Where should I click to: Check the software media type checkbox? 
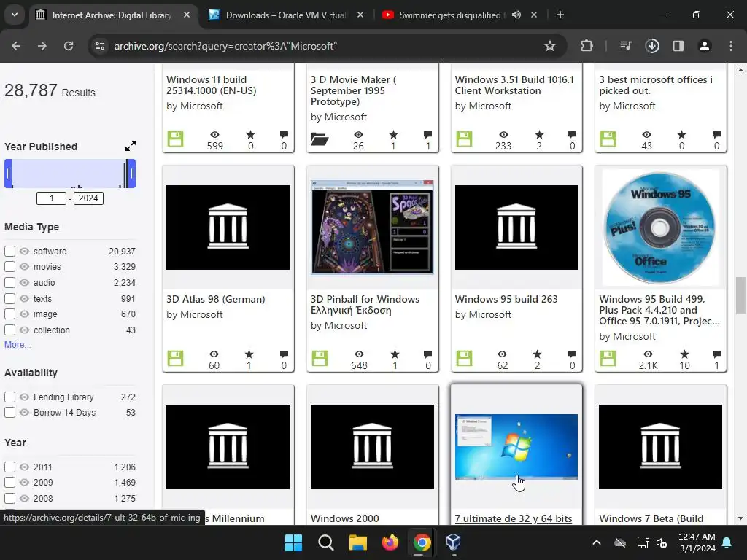tap(9, 251)
